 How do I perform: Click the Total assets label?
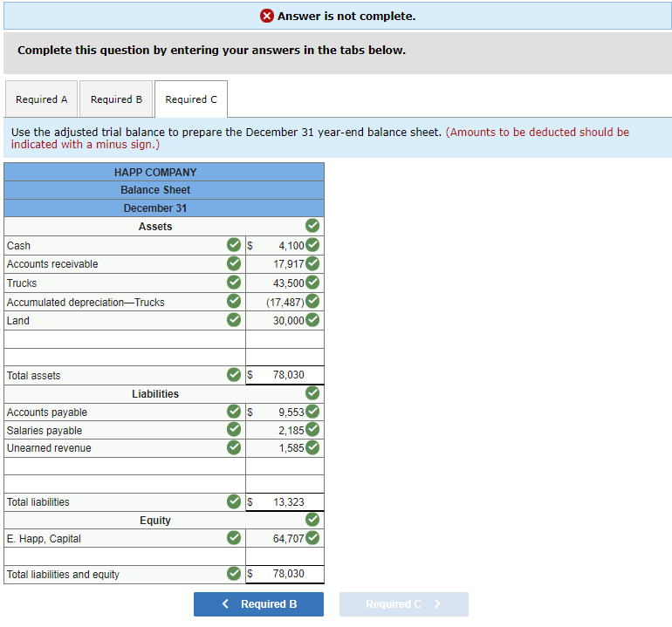tap(33, 376)
